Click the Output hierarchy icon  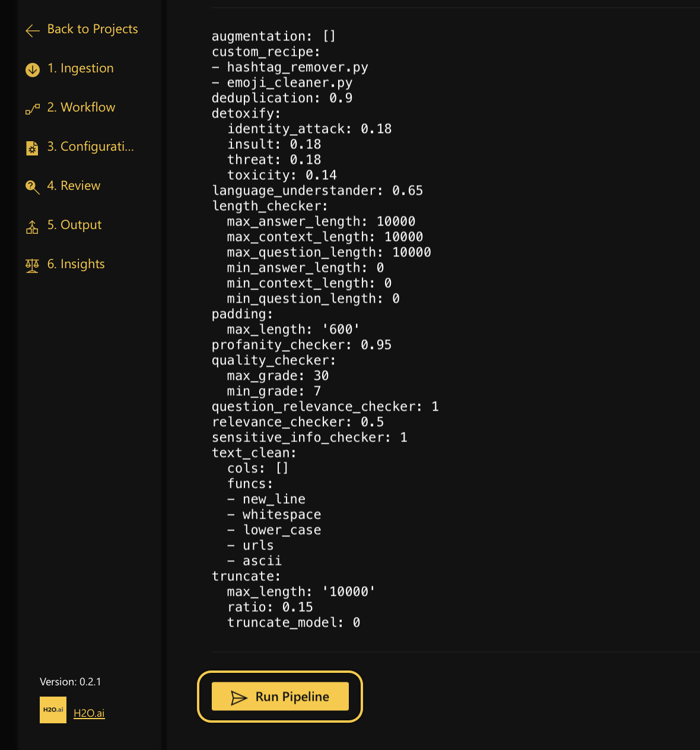(33, 227)
